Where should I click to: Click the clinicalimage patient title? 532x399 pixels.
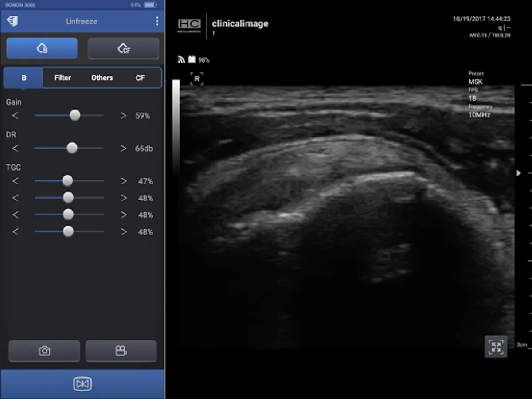coord(240,24)
